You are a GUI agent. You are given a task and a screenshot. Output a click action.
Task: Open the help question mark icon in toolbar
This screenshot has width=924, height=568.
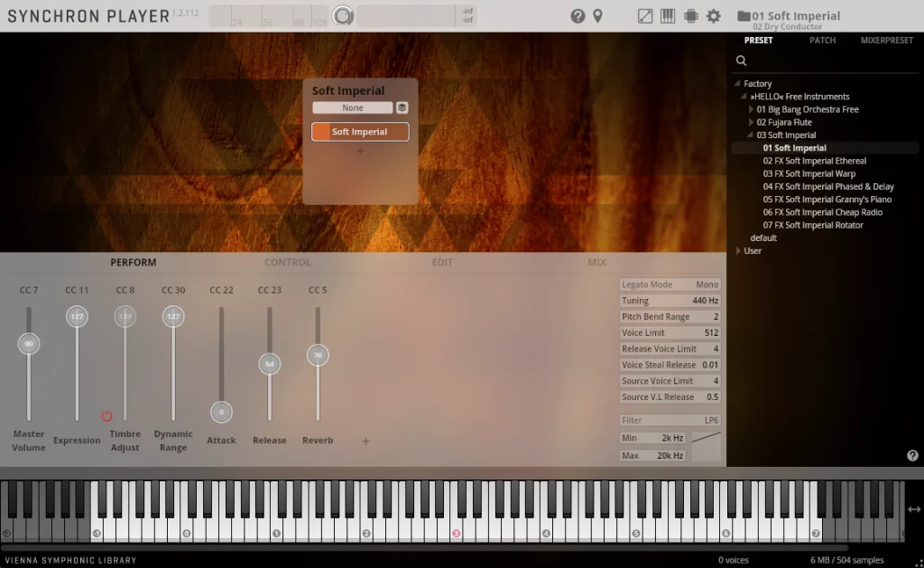tap(577, 16)
